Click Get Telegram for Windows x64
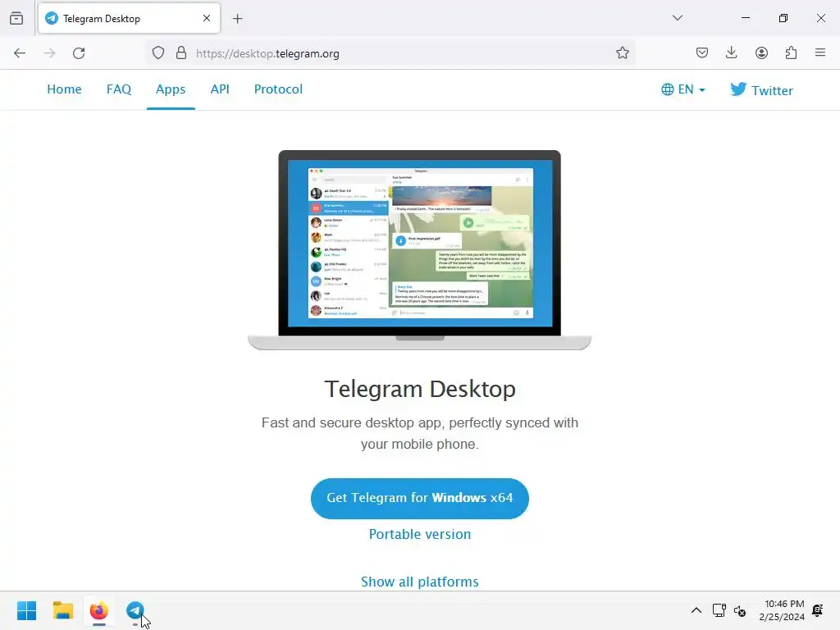 tap(419, 498)
